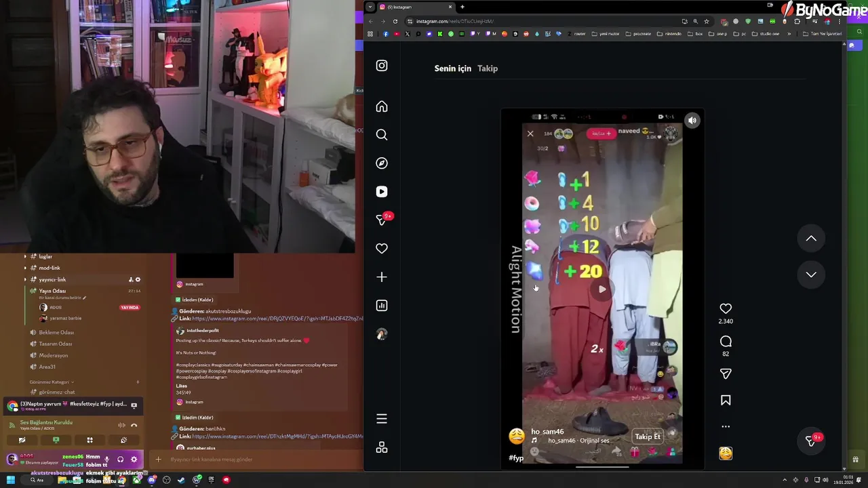The height and width of the screenshot is (488, 868).
Task: Show more bookmarks via the chevron
Action: 789,34
